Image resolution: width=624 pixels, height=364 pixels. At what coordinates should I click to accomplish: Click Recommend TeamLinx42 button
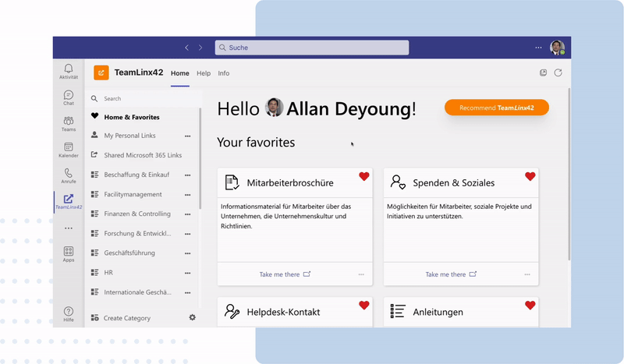click(497, 108)
